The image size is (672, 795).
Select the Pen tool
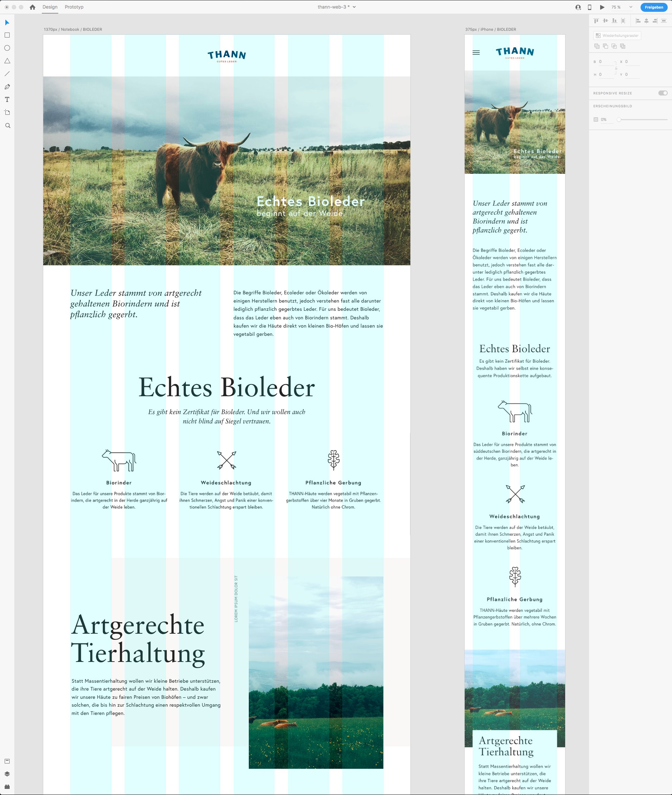pos(7,87)
